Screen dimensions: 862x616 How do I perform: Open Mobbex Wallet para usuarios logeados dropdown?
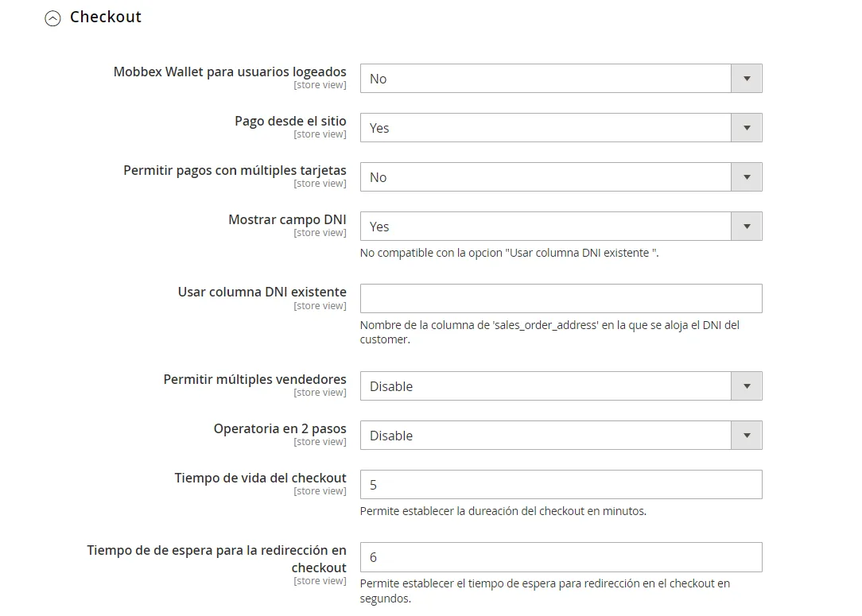point(561,79)
